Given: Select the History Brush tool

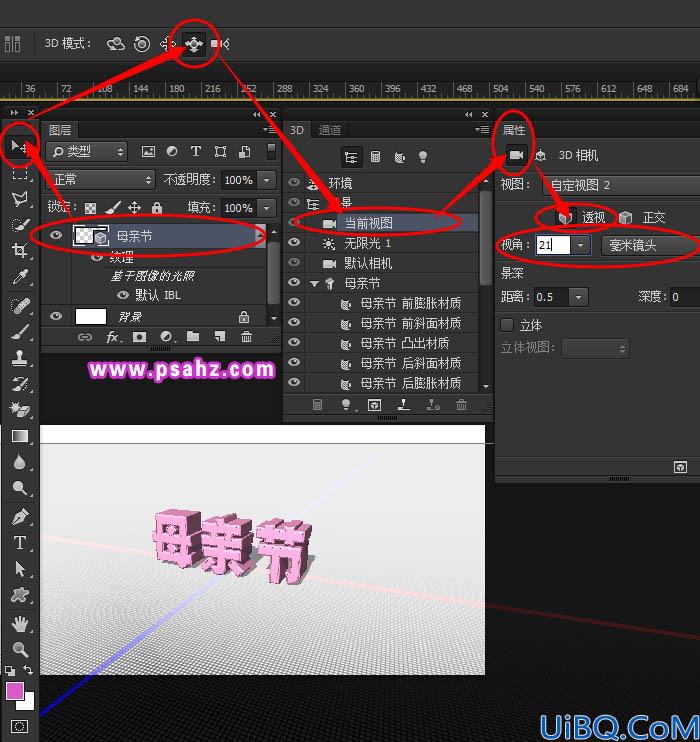Looking at the screenshot, I should click(19, 384).
